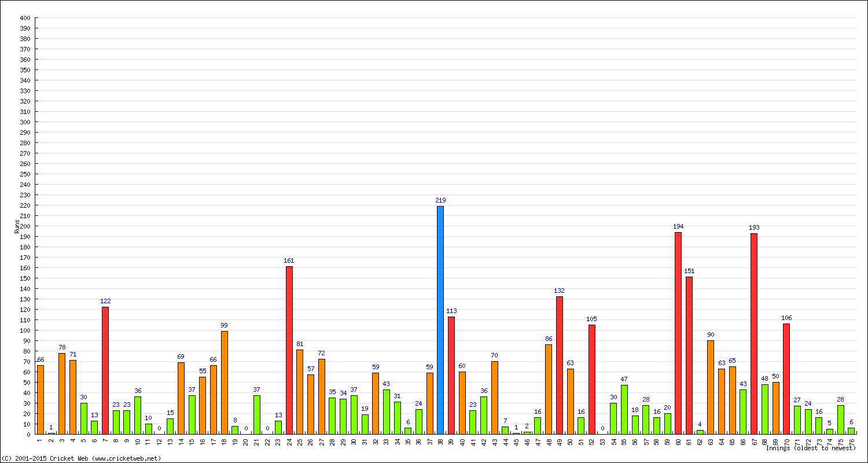Click the green 48 bar at innings 68

point(765,409)
